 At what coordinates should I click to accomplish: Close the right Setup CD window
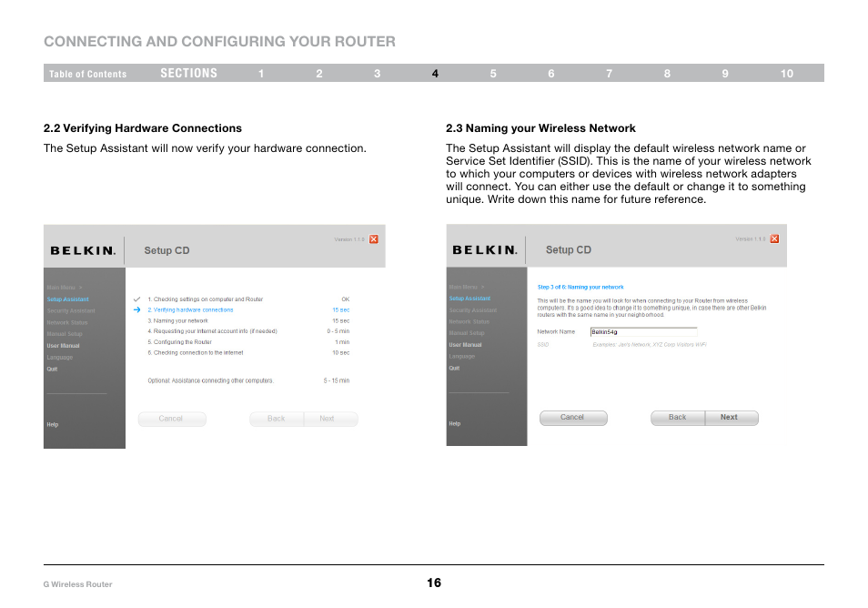point(774,238)
